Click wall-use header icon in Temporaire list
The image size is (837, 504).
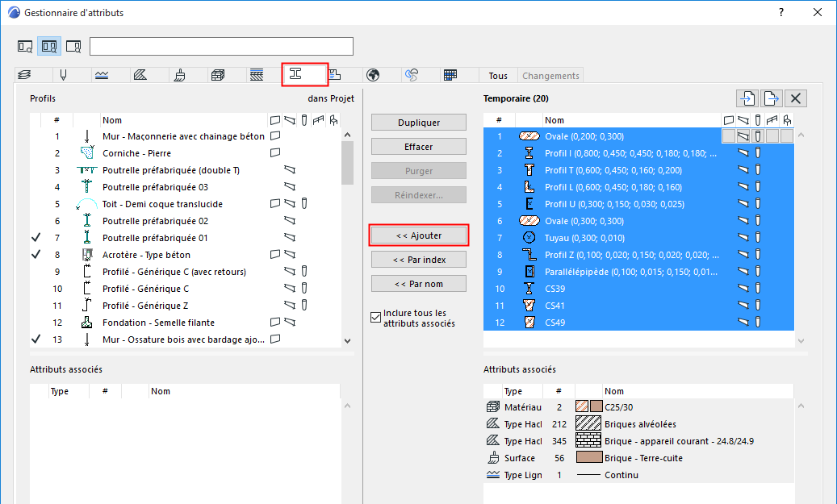point(729,120)
